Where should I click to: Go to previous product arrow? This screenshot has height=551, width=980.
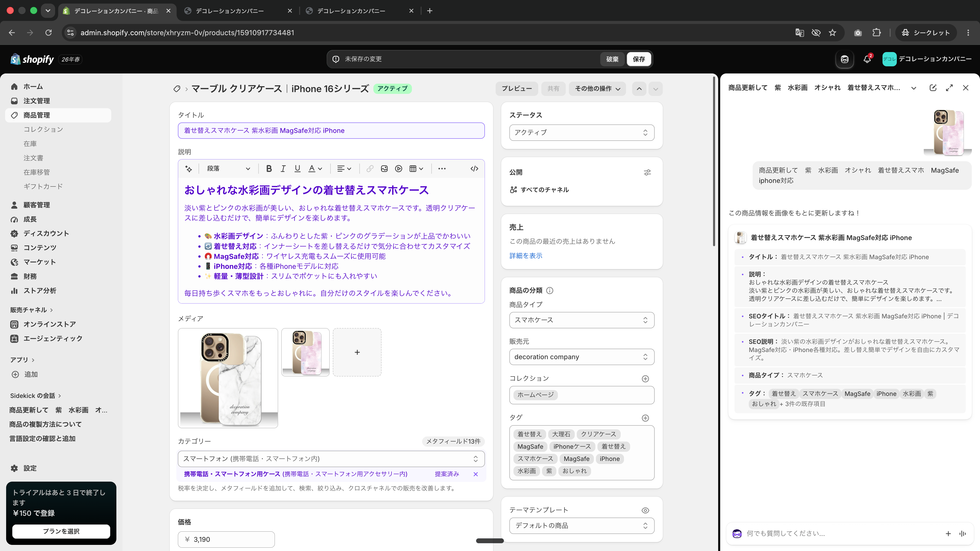point(639,89)
